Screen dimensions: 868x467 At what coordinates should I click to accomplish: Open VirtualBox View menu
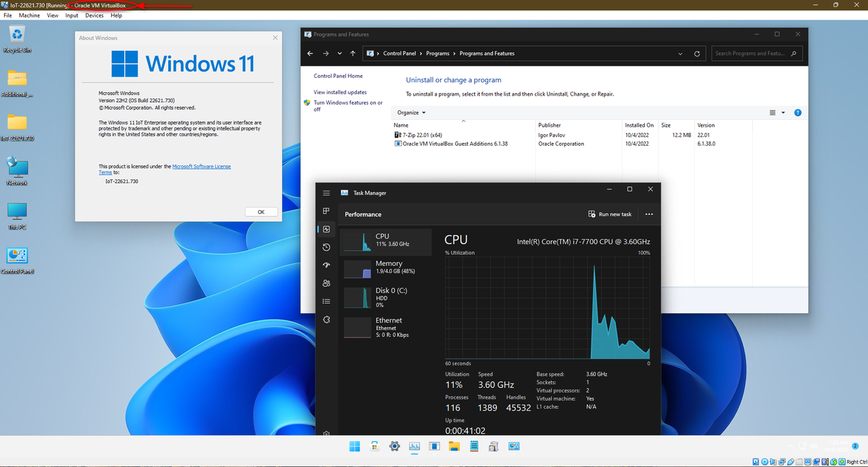(52, 15)
